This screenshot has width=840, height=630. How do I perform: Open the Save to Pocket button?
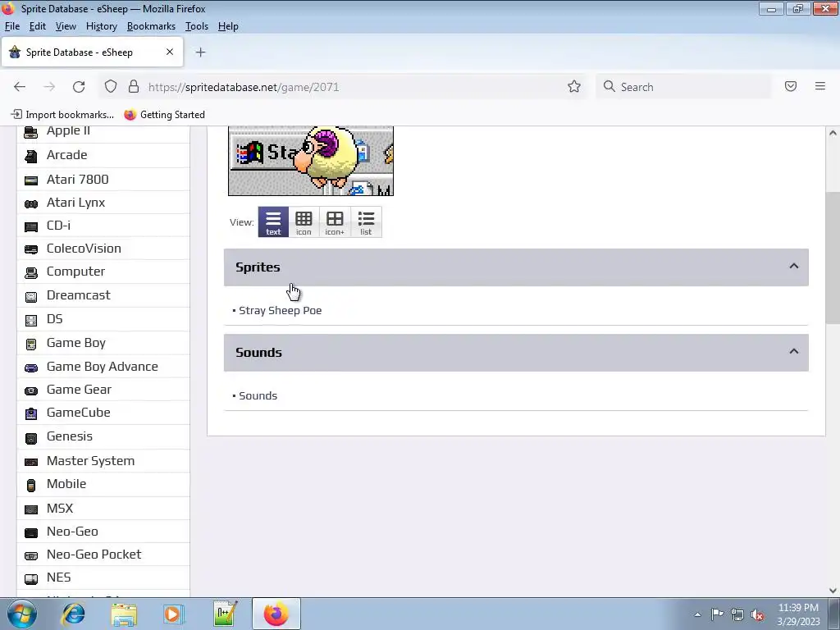coord(791,86)
